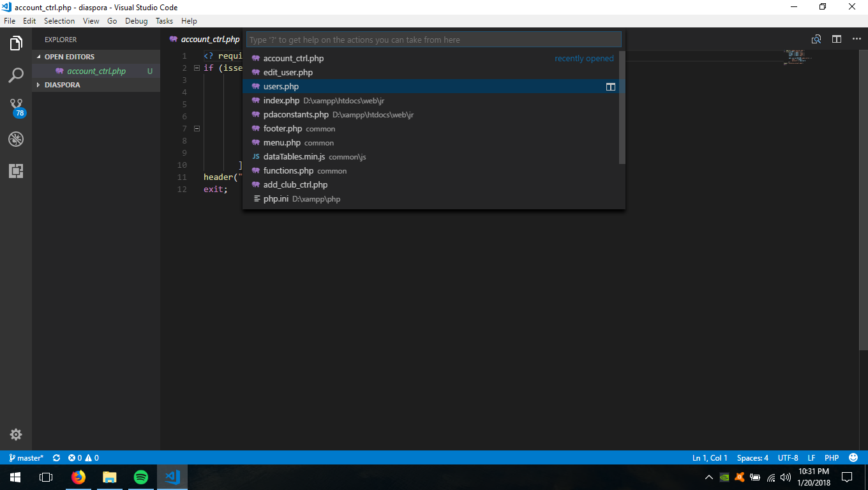Viewport: 868px width, 490px height.
Task: Select the split editor icon
Action: [837, 39]
